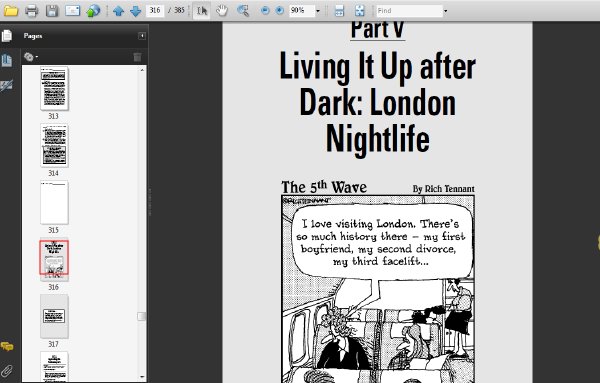Open a file with the folder icon
This screenshot has height=383, width=600.
coord(11,10)
